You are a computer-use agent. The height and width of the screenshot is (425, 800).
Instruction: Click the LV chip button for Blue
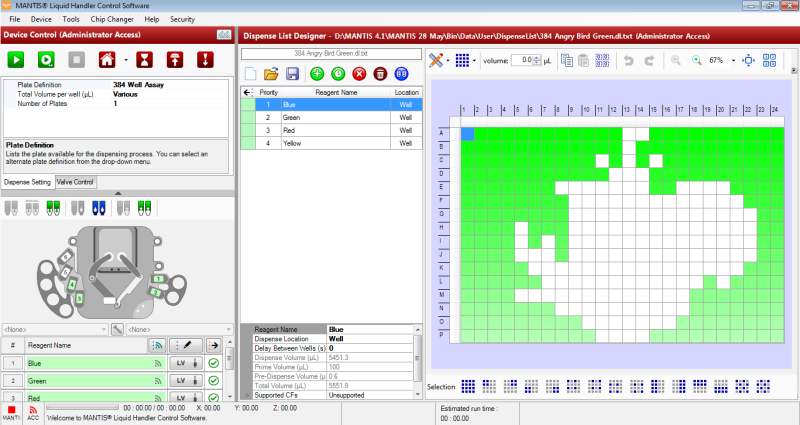click(x=186, y=363)
